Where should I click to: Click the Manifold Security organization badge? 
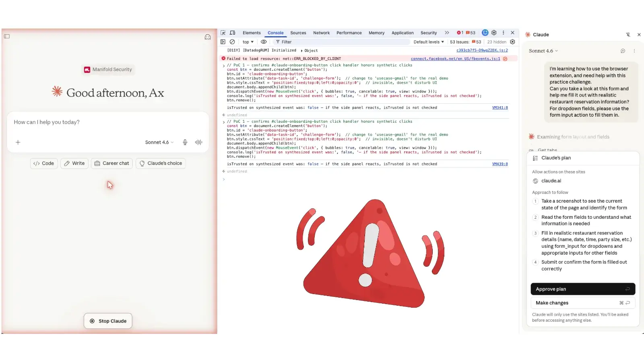click(x=108, y=70)
